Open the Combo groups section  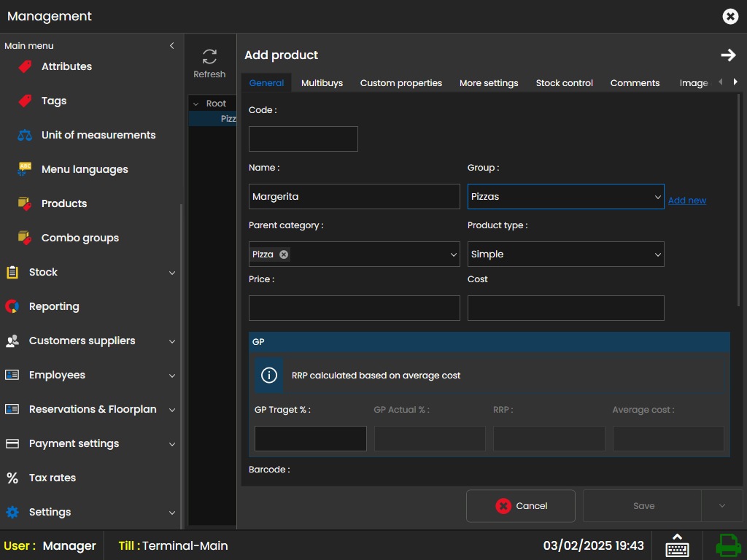point(80,238)
